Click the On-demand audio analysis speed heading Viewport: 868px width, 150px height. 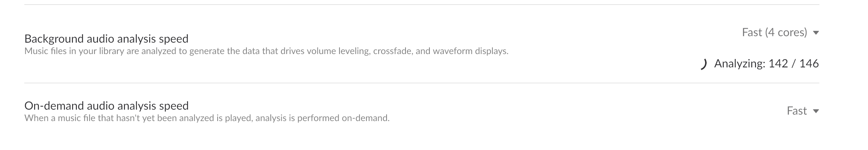[x=106, y=105]
